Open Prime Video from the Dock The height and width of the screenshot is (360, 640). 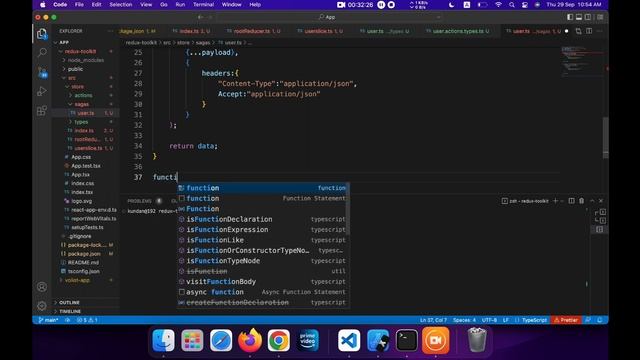pos(307,340)
